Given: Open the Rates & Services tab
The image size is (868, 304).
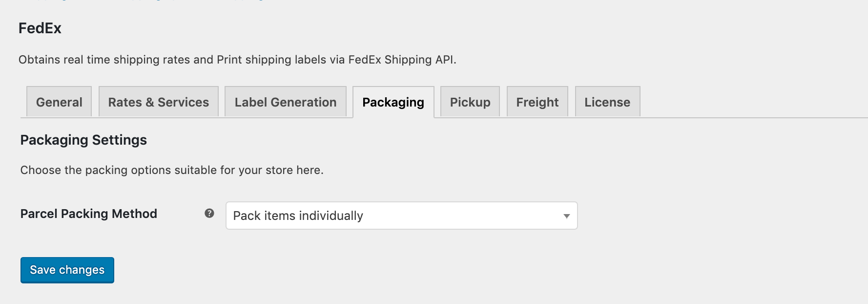Looking at the screenshot, I should coord(159,102).
